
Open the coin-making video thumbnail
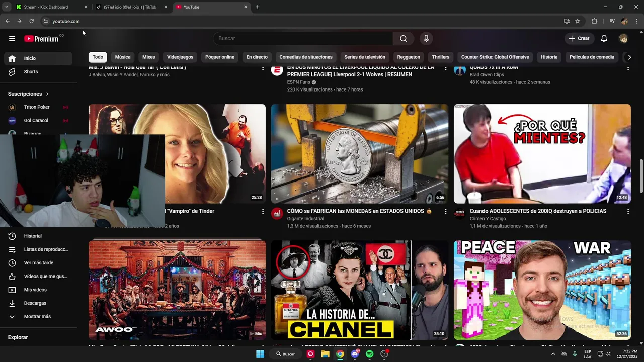[x=360, y=153]
